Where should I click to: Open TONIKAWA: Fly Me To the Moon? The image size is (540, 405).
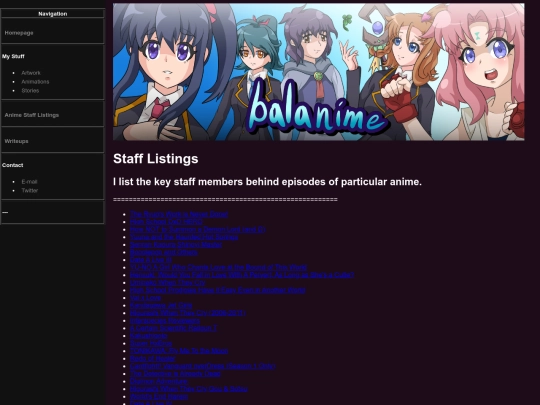pos(179,351)
